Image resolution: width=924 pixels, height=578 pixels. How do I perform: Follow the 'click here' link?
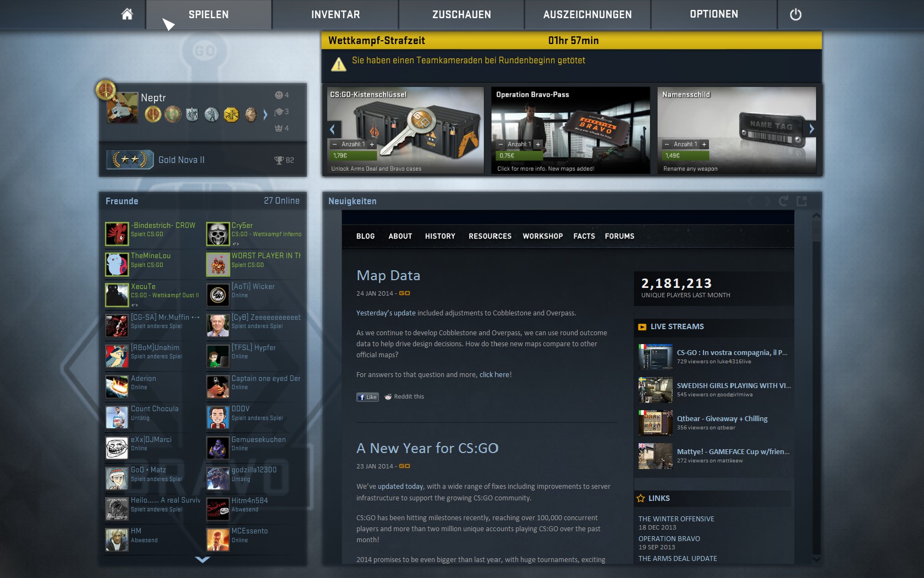coord(494,374)
